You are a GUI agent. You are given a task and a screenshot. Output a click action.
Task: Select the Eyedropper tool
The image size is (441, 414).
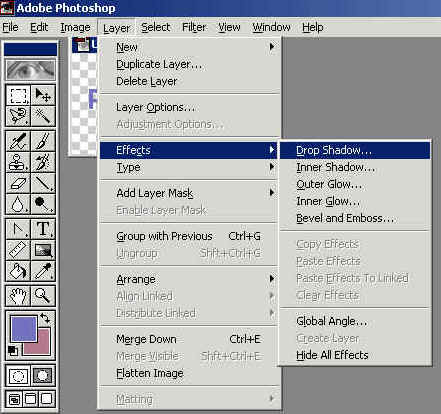(x=43, y=271)
